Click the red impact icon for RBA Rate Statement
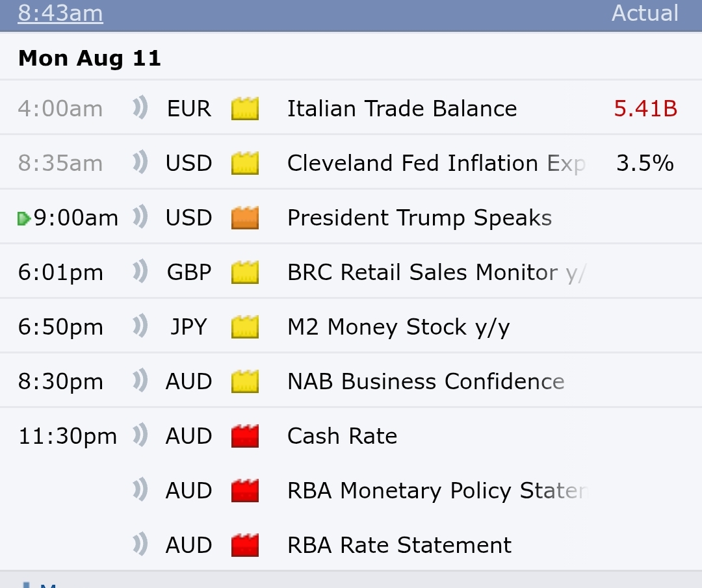 tap(245, 545)
